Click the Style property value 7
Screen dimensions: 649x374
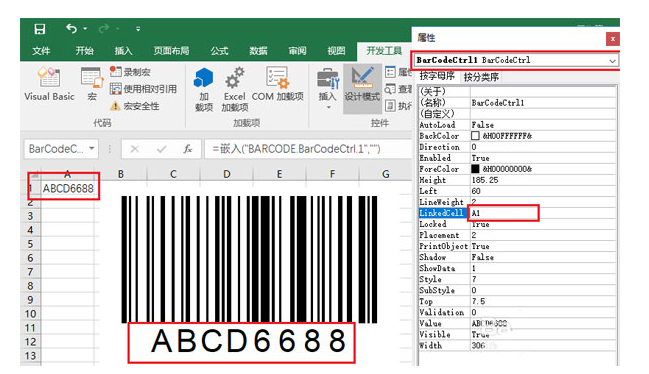pos(543,279)
